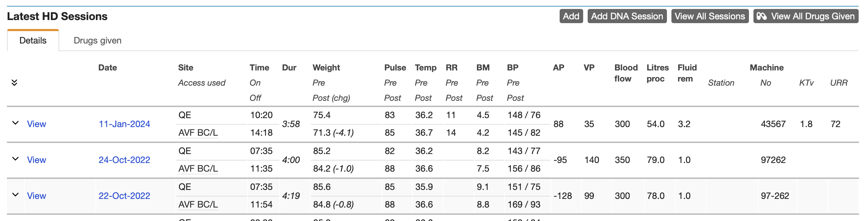
Task: Open the 24-Oct-2022 date link
Action: [124, 160]
